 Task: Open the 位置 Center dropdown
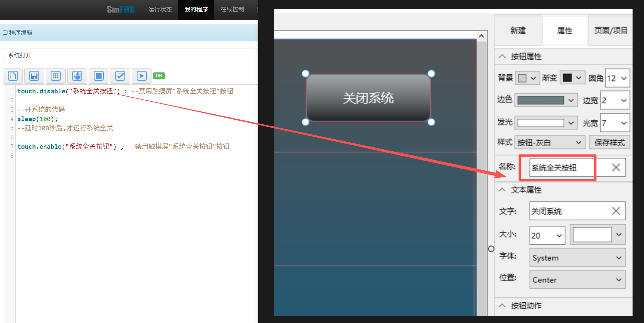tap(577, 279)
